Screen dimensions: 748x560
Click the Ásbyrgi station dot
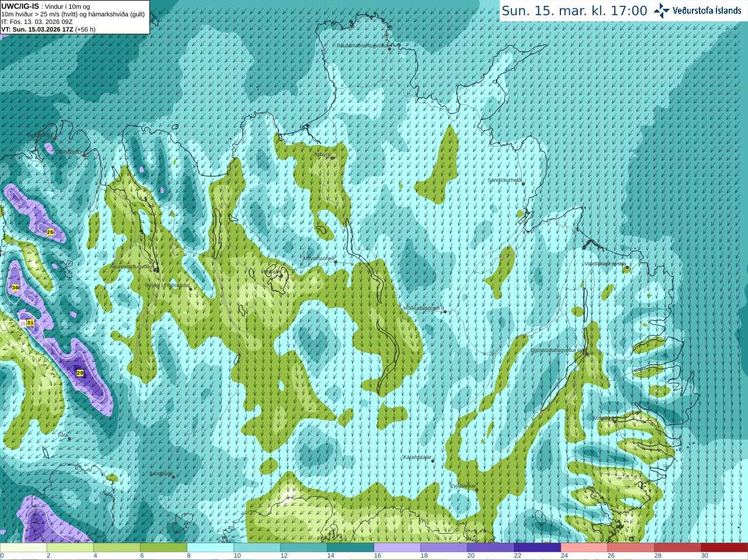(332, 158)
